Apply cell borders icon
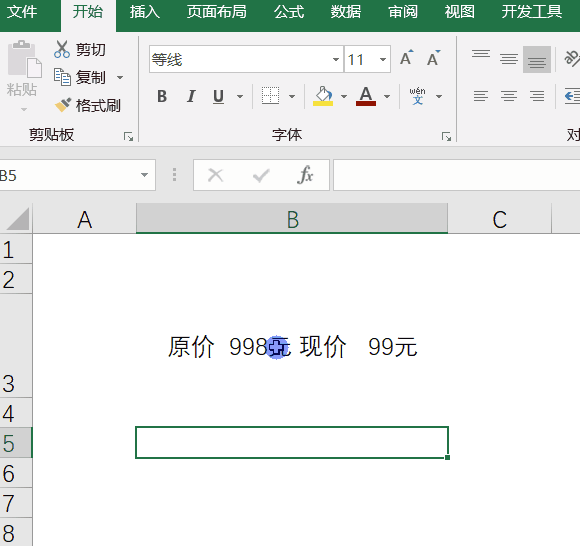This screenshot has width=580, height=546. tap(270, 96)
